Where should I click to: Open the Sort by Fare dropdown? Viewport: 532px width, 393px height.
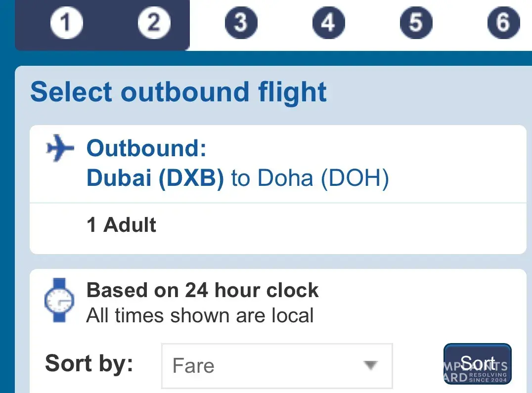277,366
